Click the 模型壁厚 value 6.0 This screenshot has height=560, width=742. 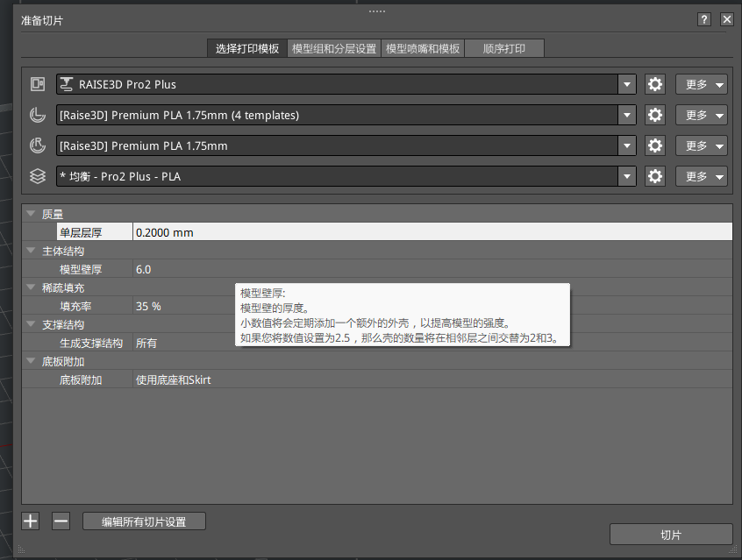[432, 269]
